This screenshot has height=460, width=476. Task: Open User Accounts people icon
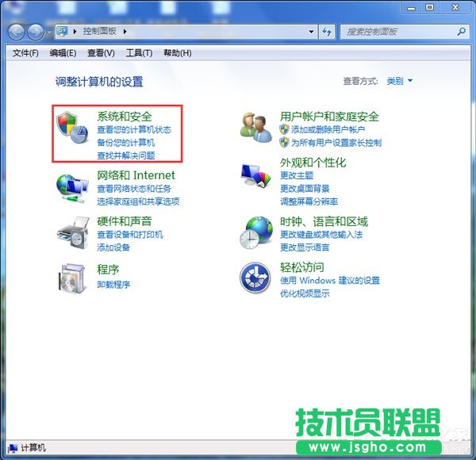pos(255,127)
